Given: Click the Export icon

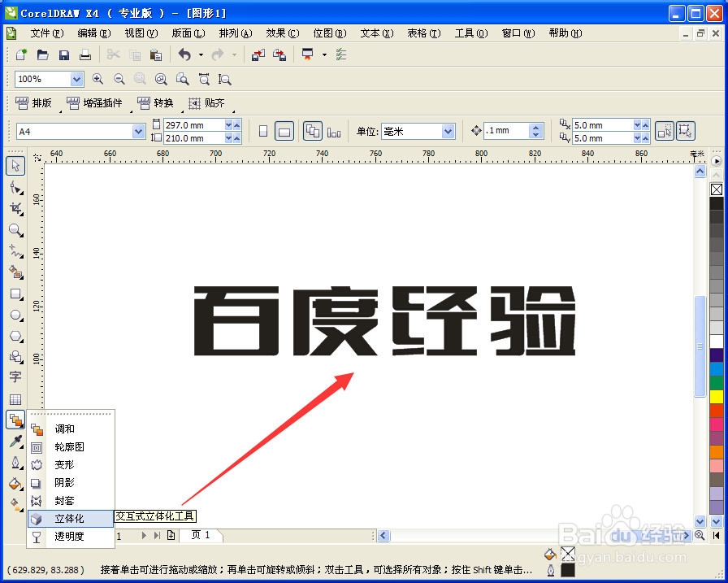Looking at the screenshot, I should (279, 54).
